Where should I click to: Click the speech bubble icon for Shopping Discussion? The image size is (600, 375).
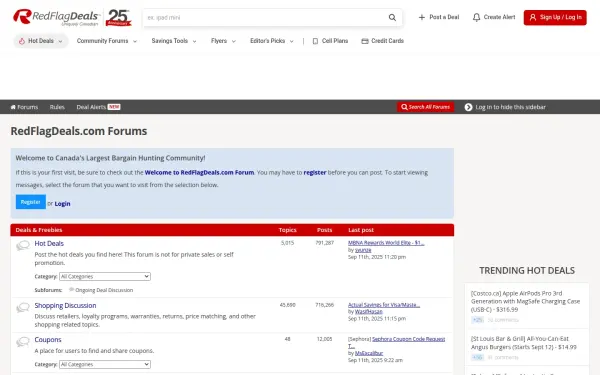23,307
